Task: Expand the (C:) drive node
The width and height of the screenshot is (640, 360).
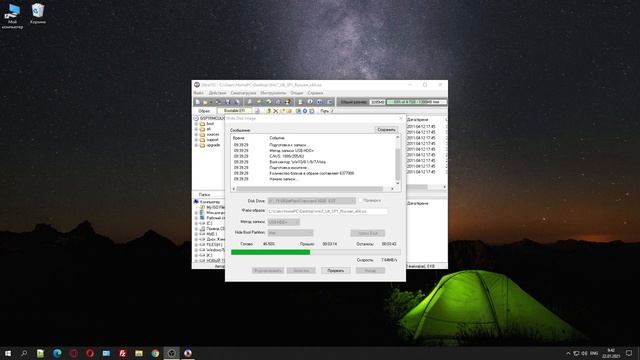Action: click(x=196, y=223)
